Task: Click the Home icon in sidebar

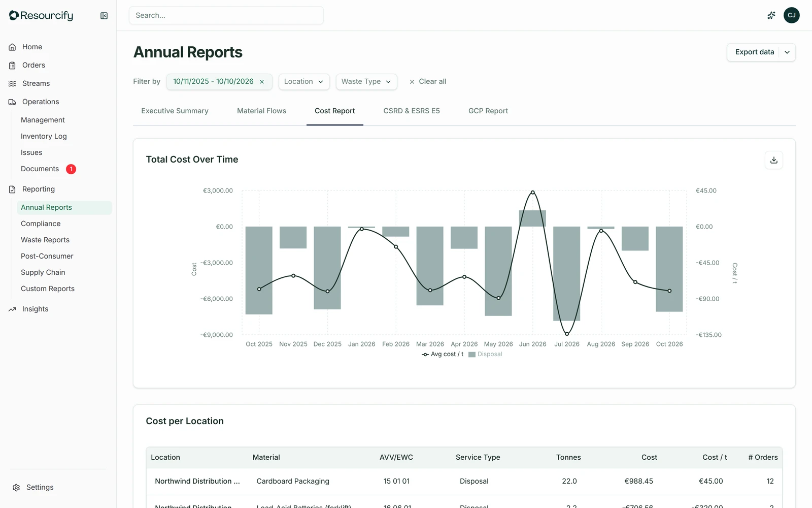Action: click(x=12, y=47)
